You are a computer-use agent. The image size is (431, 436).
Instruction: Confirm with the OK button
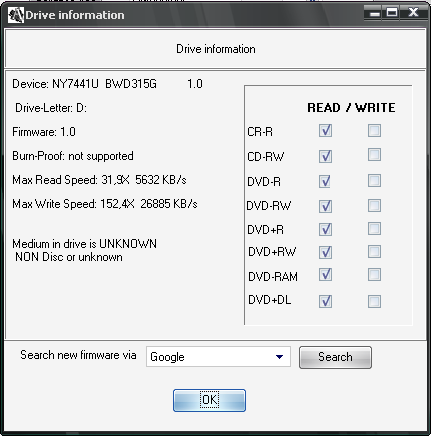209,400
